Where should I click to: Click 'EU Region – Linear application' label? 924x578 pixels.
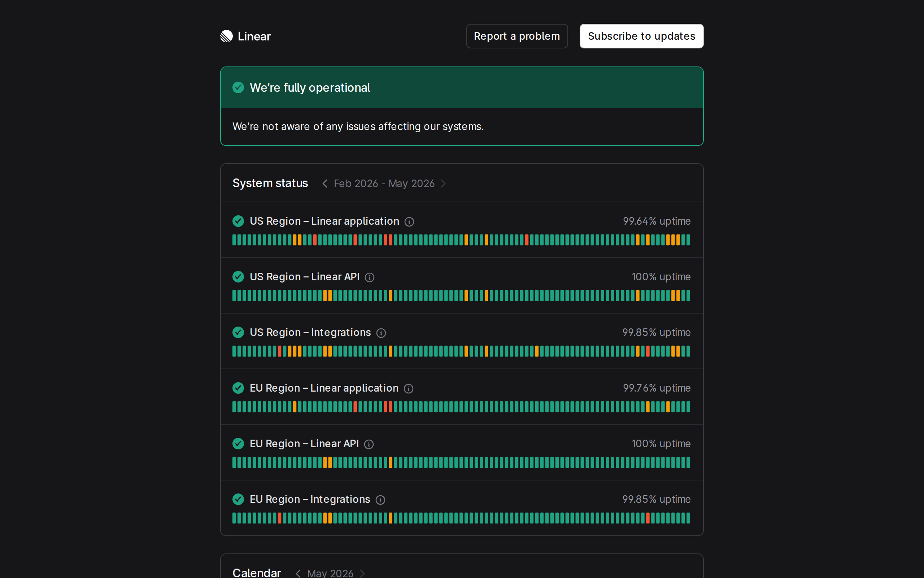pos(324,388)
